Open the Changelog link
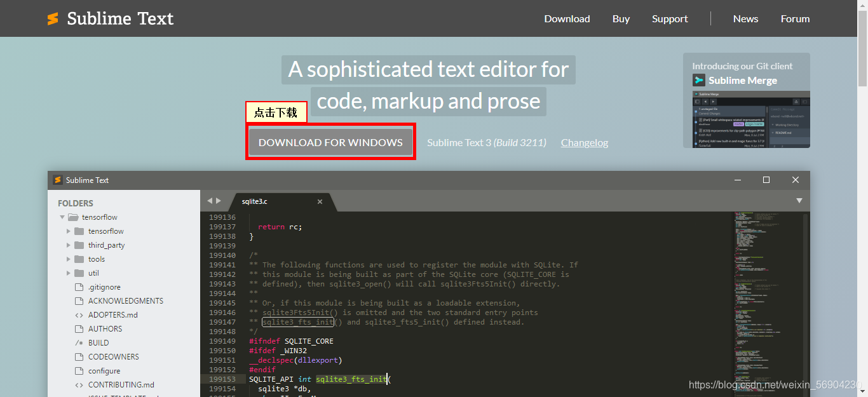The width and height of the screenshot is (868, 397). point(585,142)
